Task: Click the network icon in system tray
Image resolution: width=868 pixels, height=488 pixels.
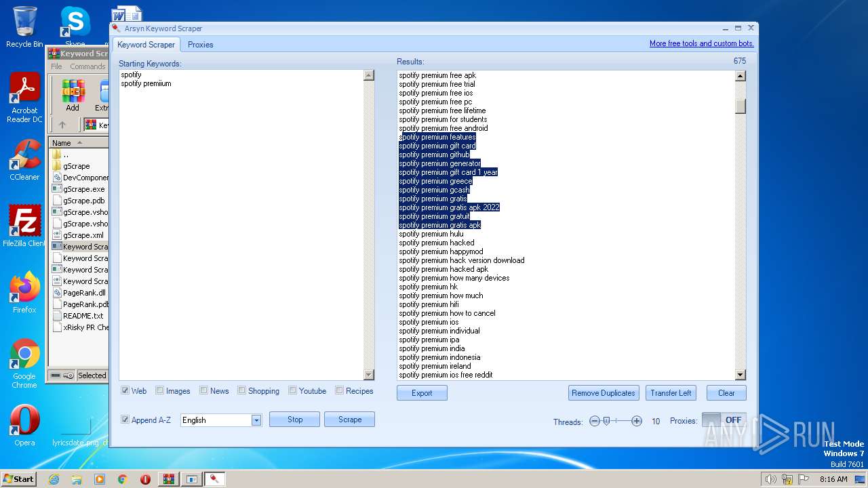Action: point(787,479)
